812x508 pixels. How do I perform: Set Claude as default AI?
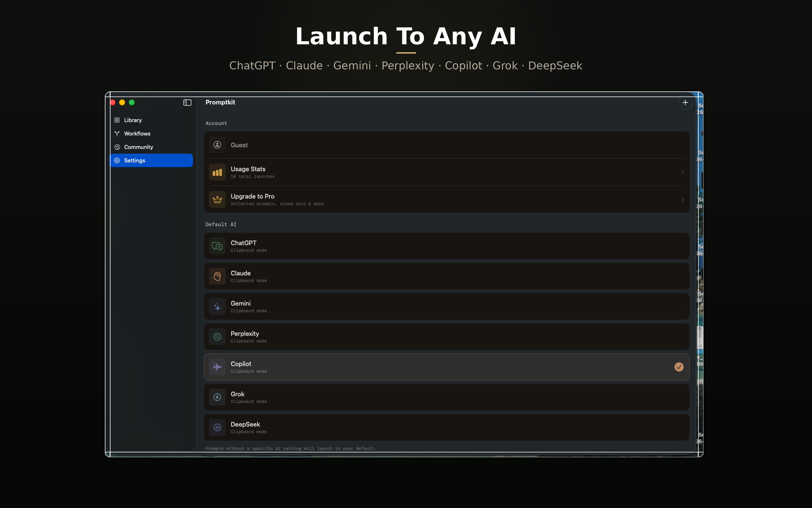pos(446,276)
